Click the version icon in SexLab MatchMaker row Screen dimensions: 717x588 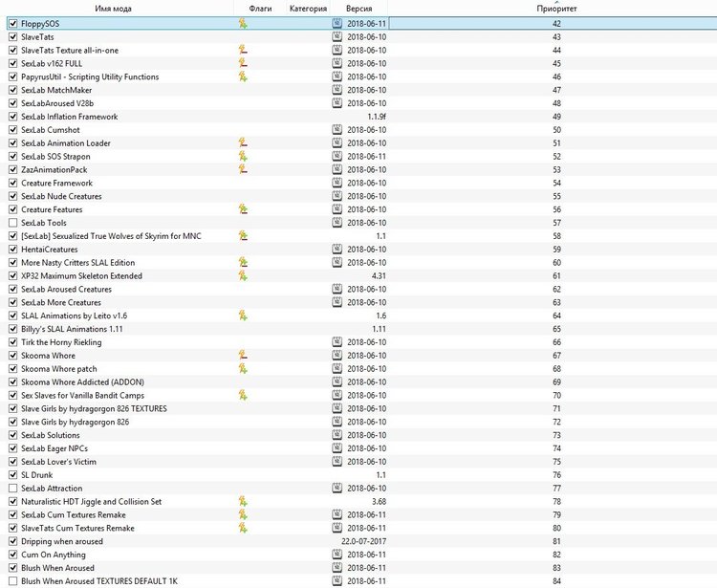coord(337,90)
